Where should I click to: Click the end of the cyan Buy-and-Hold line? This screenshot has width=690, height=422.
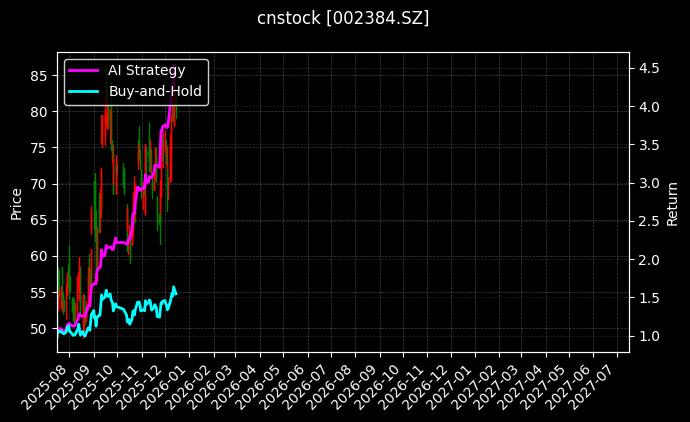pyautogui.click(x=176, y=292)
